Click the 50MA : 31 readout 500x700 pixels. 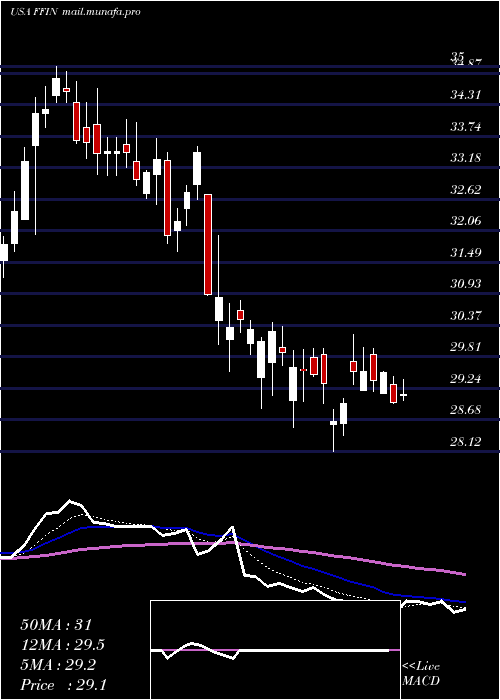click(58, 625)
